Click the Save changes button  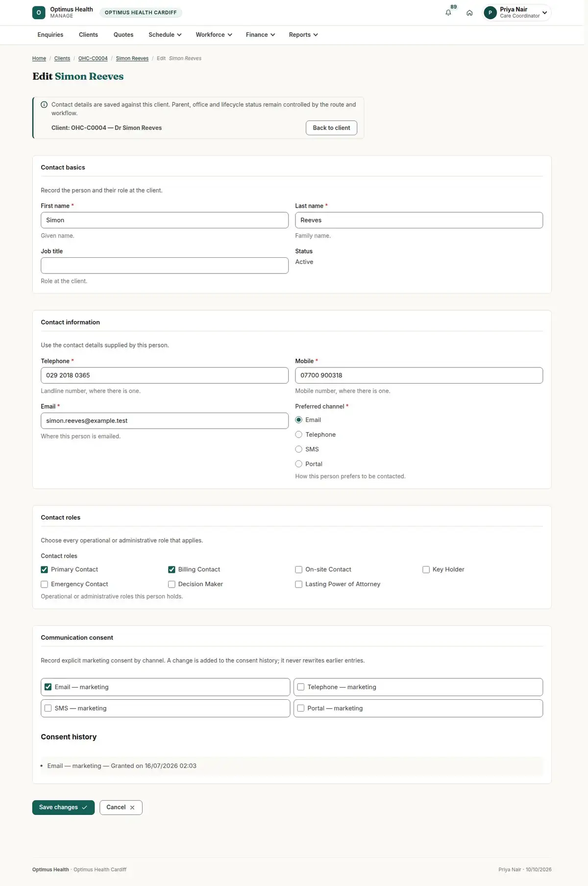pyautogui.click(x=63, y=808)
